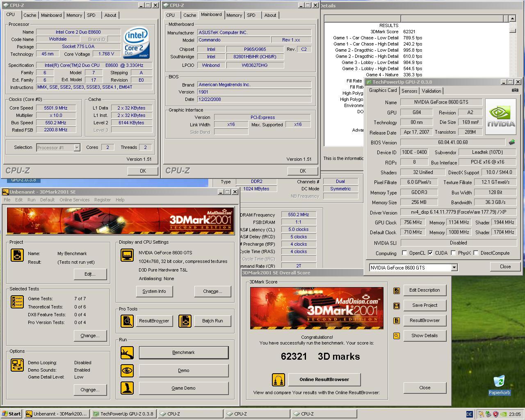Click the Benchmark button
Viewport: 525px width, 420px height.
pyautogui.click(x=183, y=352)
